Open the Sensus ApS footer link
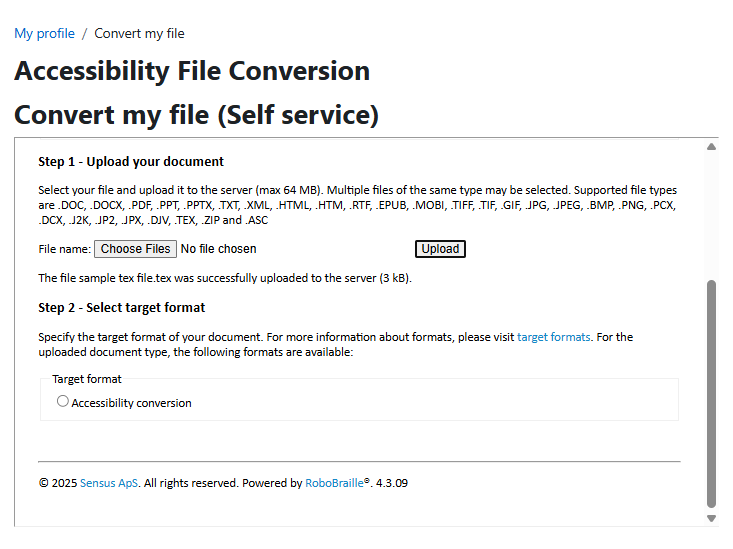The image size is (733, 549). pos(109,483)
